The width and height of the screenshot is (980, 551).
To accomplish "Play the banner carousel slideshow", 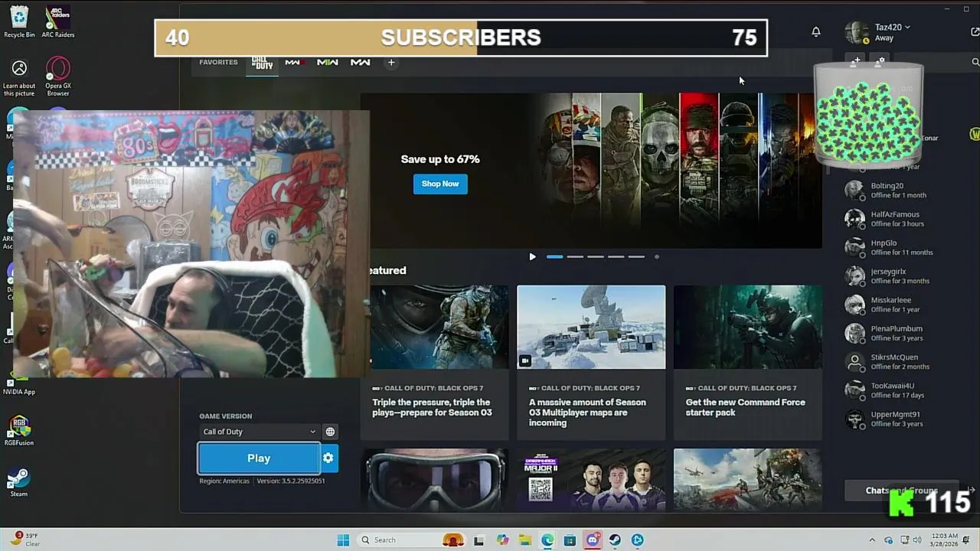I will [533, 257].
